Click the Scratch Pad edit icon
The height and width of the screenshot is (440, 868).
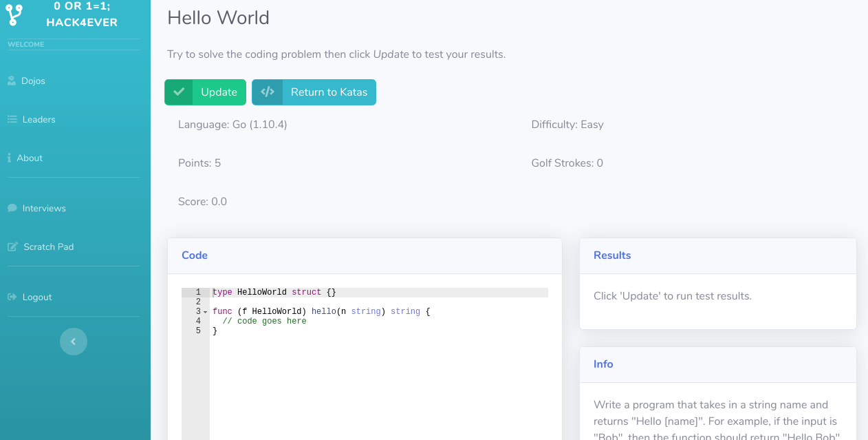12,247
